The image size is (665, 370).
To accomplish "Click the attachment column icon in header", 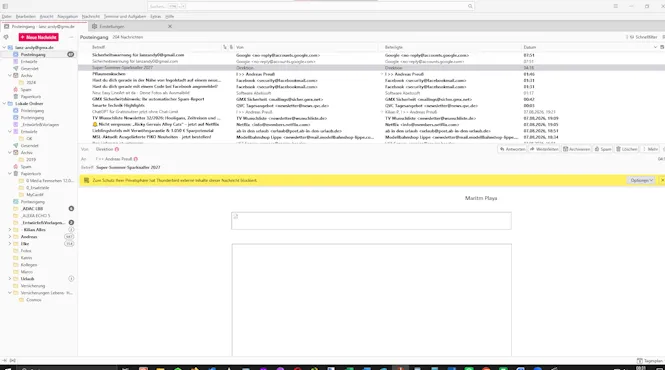I will click(x=231, y=47).
